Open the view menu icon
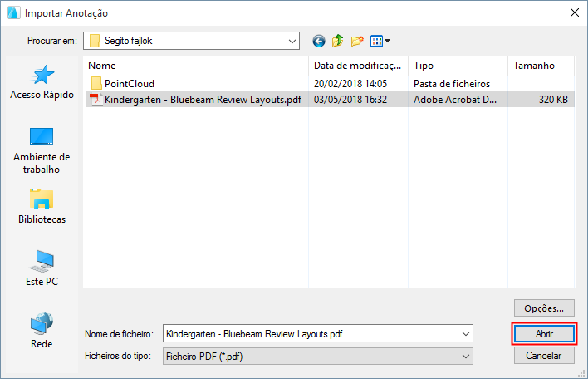This screenshot has width=588, height=379. [x=380, y=41]
